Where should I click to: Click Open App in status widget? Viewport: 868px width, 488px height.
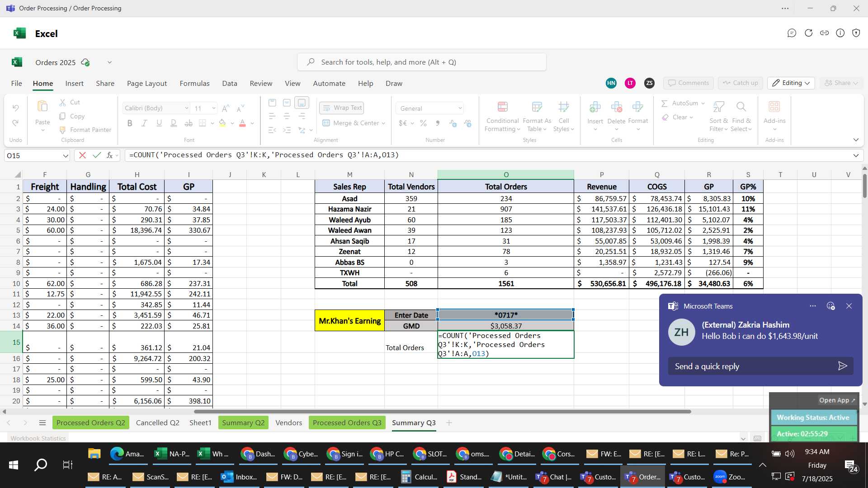point(837,400)
